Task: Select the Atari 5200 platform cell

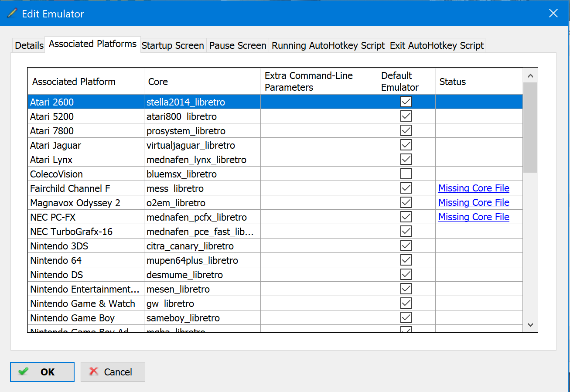Action: point(86,116)
